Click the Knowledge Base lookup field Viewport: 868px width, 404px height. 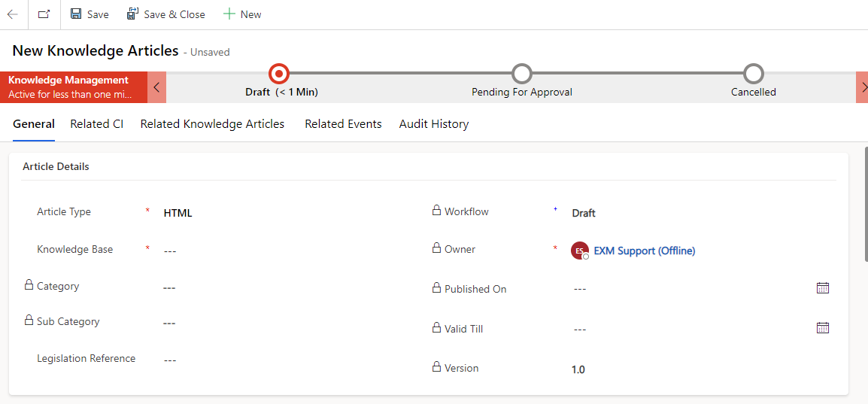288,251
